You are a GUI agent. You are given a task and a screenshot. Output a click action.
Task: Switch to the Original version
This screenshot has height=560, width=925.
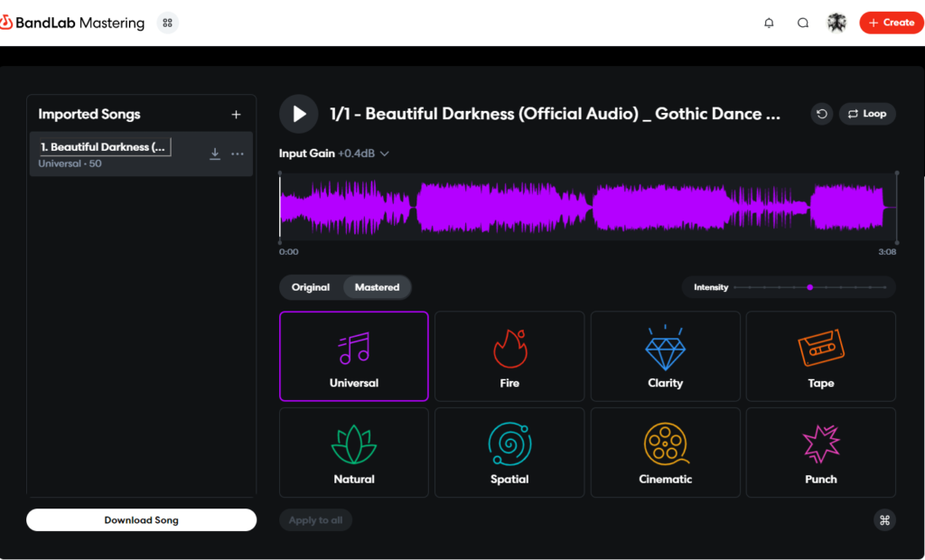click(x=311, y=287)
